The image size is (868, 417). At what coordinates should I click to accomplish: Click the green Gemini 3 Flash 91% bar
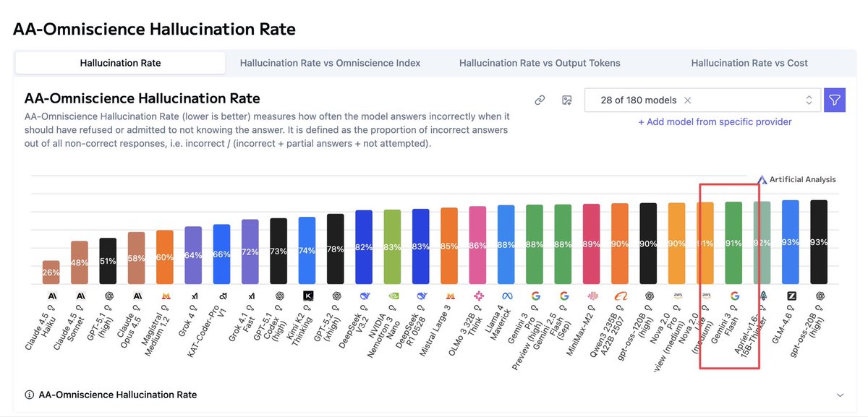pyautogui.click(x=733, y=243)
